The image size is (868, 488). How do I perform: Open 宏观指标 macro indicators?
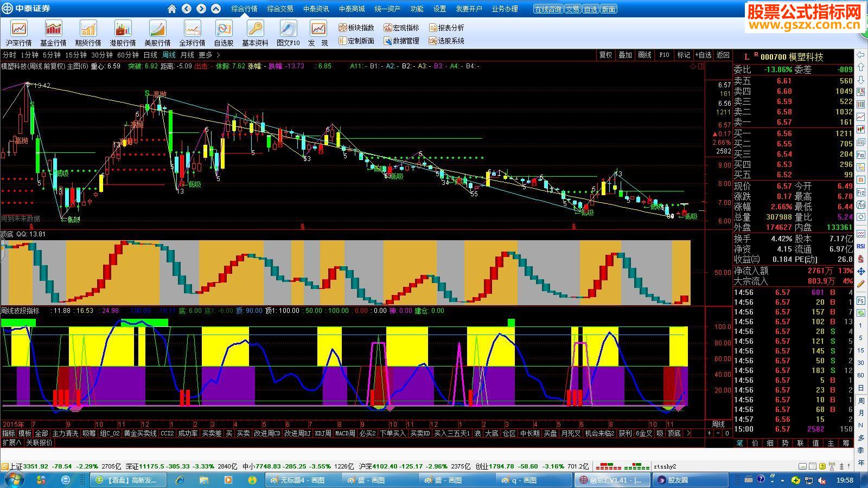[401, 28]
